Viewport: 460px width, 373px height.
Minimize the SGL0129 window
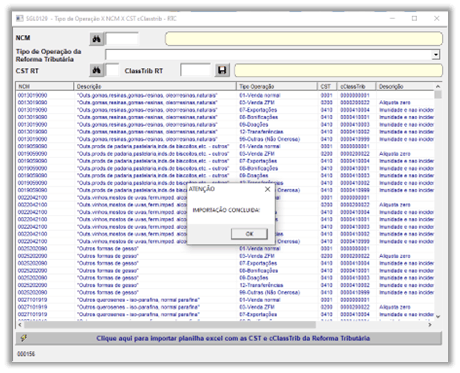click(x=393, y=19)
